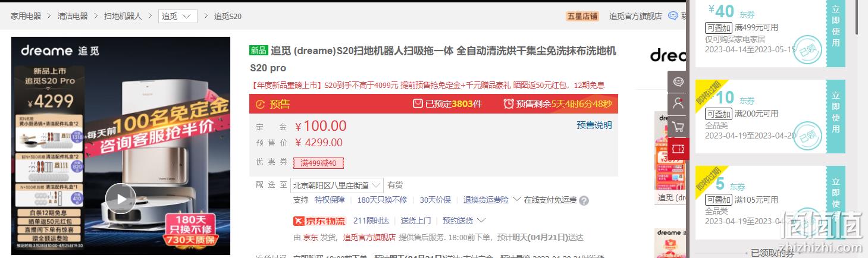Go to 扫地机器人 breadcrumb category
The width and height of the screenshot is (868, 258).
coord(123,16)
